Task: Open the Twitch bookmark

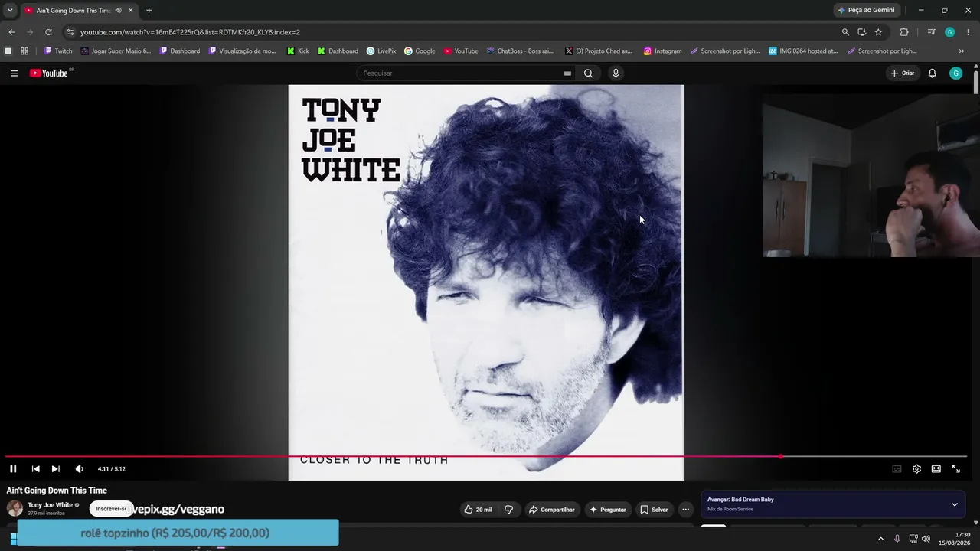Action: pos(58,51)
